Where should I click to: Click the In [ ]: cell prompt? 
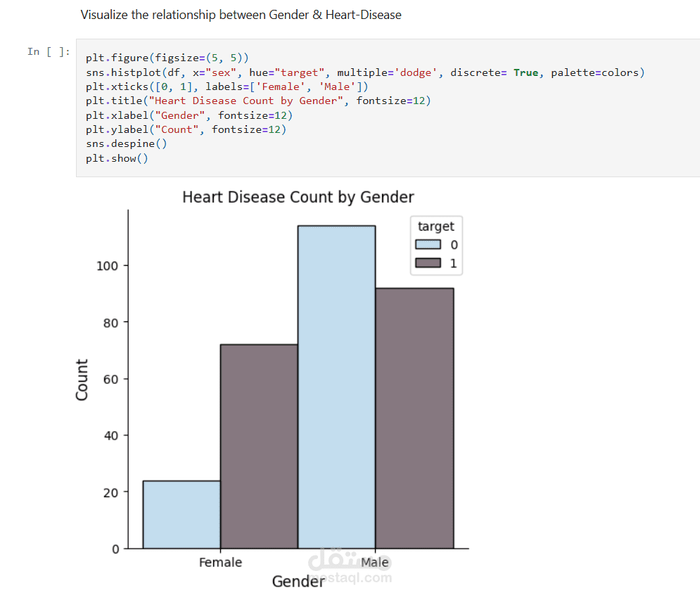tap(49, 51)
